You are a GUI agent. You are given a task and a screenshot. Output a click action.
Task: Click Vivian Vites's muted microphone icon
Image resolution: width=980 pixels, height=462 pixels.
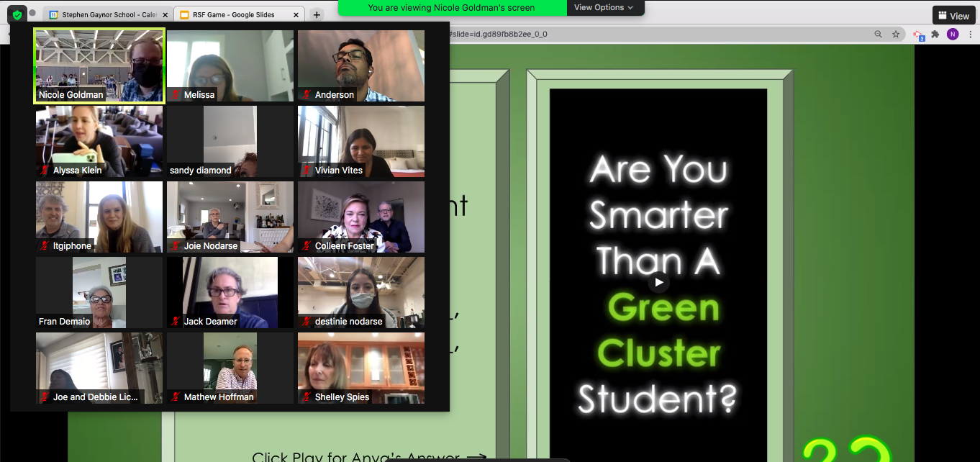coord(307,171)
